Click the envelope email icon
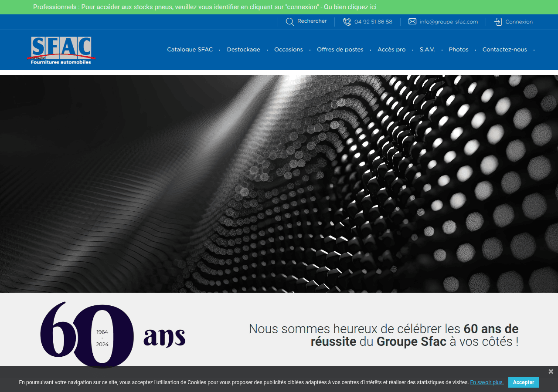Image resolution: width=558 pixels, height=392 pixels. [x=412, y=21]
